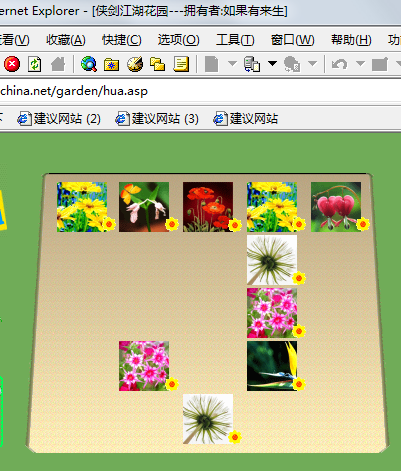Click the address bar showing garden/hua.asp
The width and height of the screenshot is (401, 471).
(200, 91)
